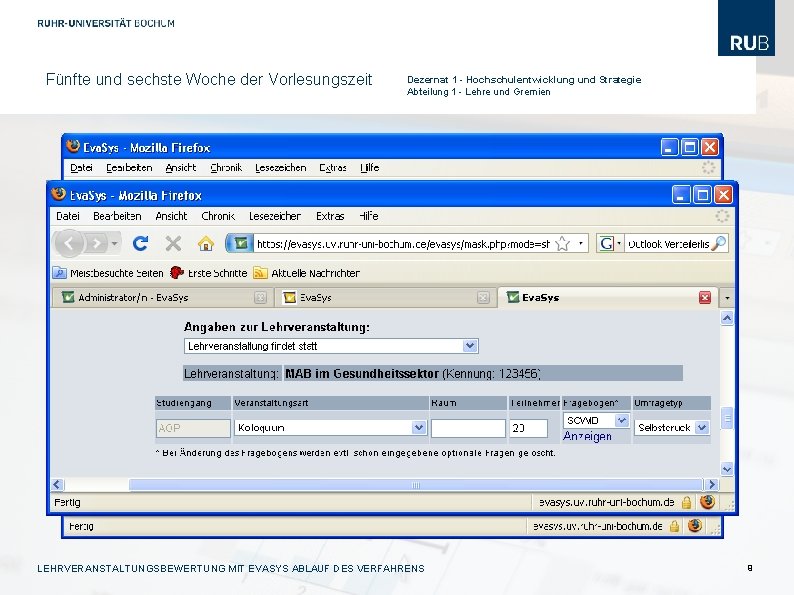Close the active EvaSys tab with red X

tap(704, 297)
